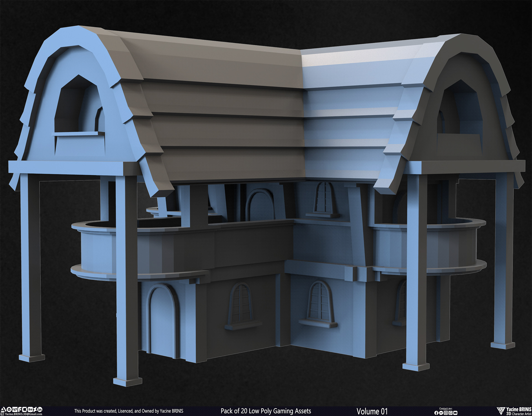Click the DeviantArt logo icon
Viewport: 532px width, 416px height.
pos(35,409)
